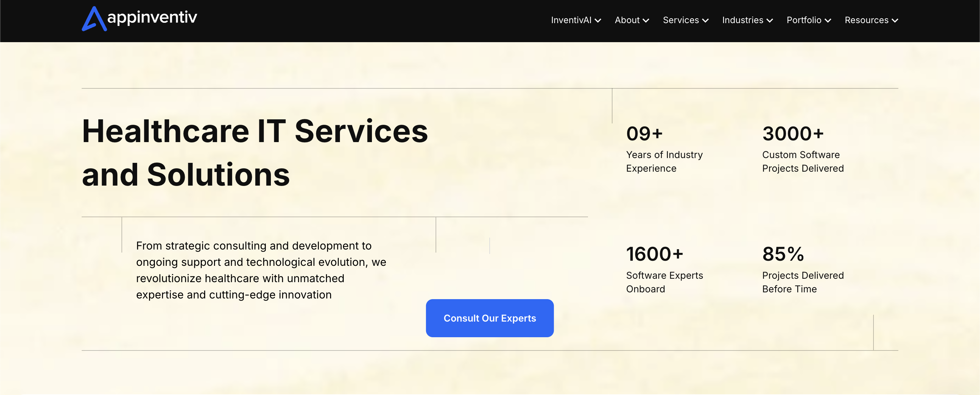Click the Portfolio chevron icon

[828, 20]
